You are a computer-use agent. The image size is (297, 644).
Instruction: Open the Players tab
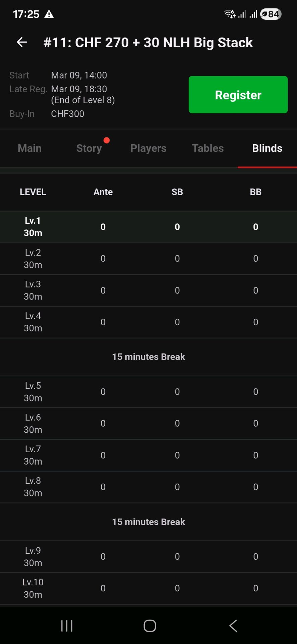pyautogui.click(x=148, y=148)
